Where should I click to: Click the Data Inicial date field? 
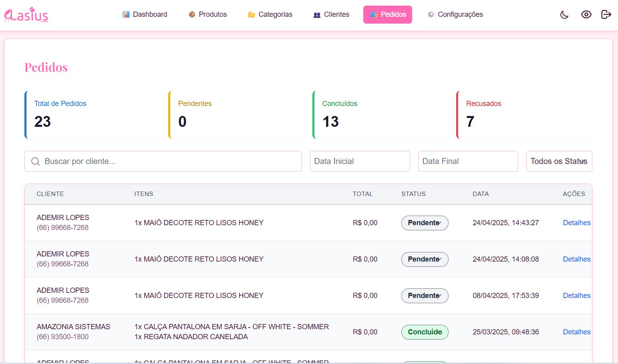[360, 161]
